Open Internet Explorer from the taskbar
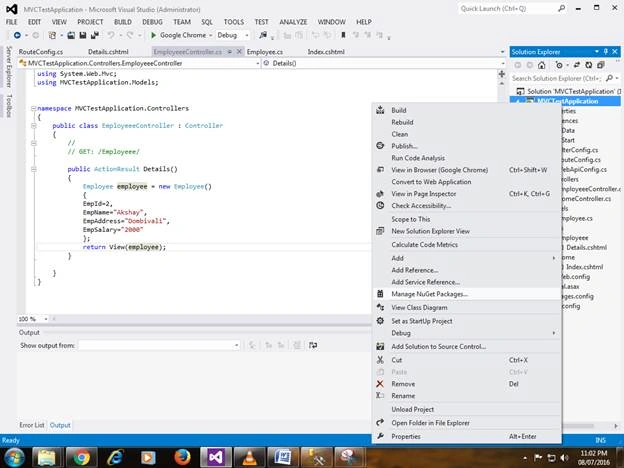The width and height of the screenshot is (624, 468). (x=115, y=457)
